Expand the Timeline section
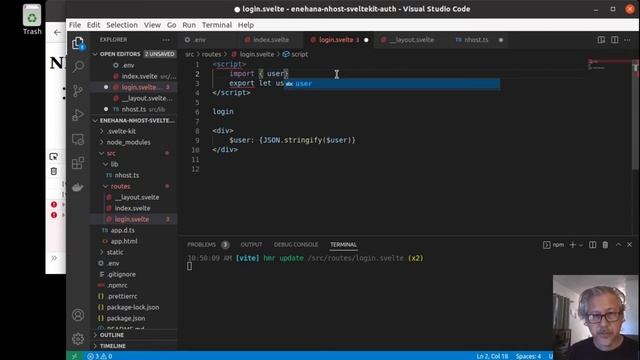The image size is (640, 360). coord(133,346)
